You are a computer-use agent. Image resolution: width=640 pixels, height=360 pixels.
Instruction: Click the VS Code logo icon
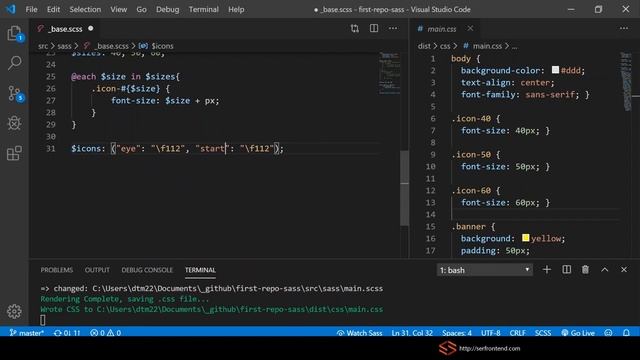[11, 9]
